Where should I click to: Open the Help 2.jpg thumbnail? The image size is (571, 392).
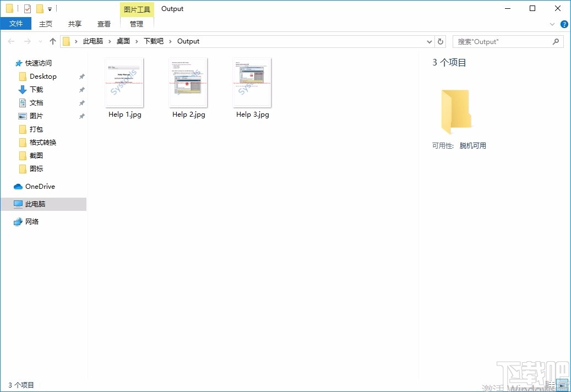click(x=188, y=83)
